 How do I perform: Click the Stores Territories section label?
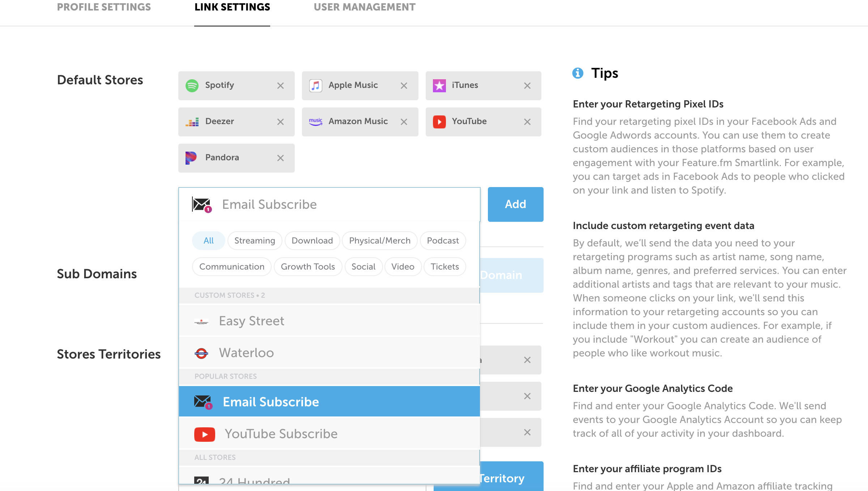(109, 354)
